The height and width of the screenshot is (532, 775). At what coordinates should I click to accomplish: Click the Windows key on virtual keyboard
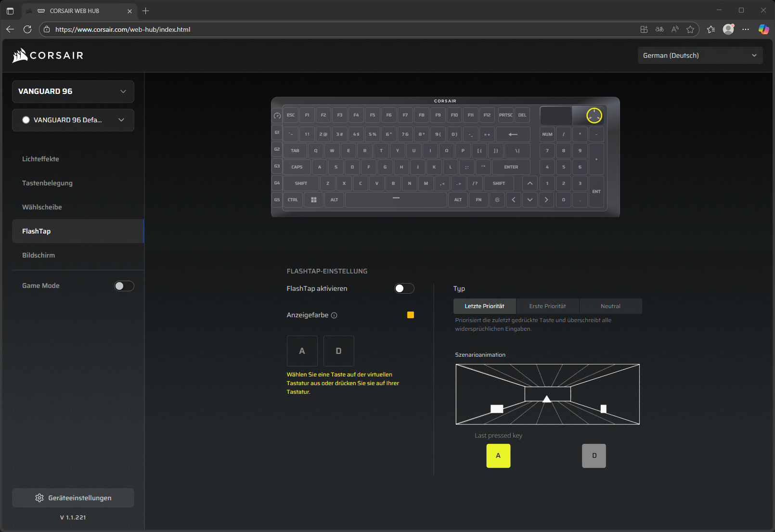314,200
